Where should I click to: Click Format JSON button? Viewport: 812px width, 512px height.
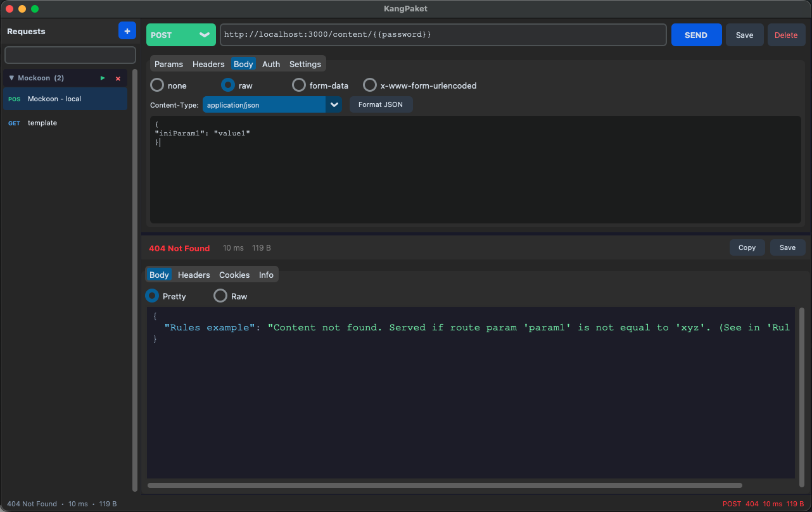(381, 104)
